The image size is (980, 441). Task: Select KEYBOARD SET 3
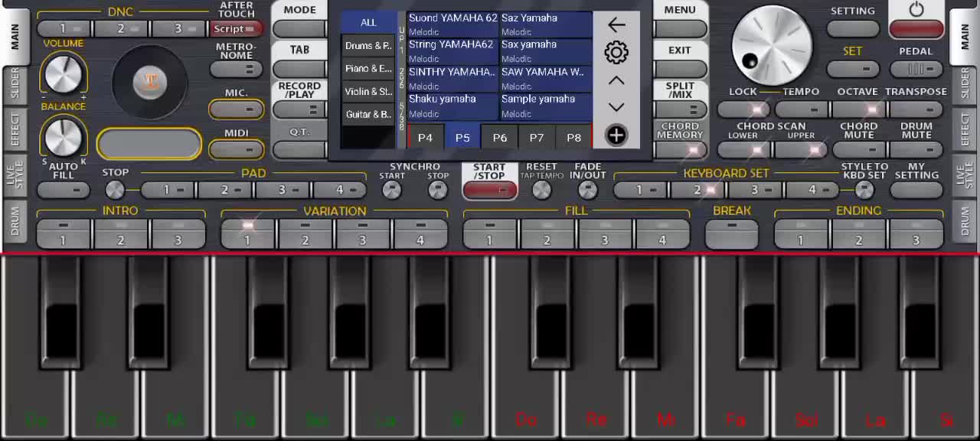pyautogui.click(x=755, y=189)
